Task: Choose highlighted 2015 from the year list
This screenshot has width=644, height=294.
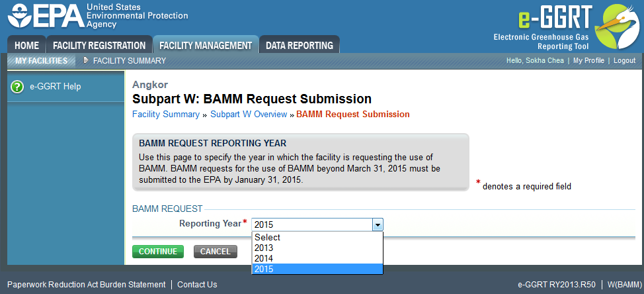Action: [x=317, y=269]
